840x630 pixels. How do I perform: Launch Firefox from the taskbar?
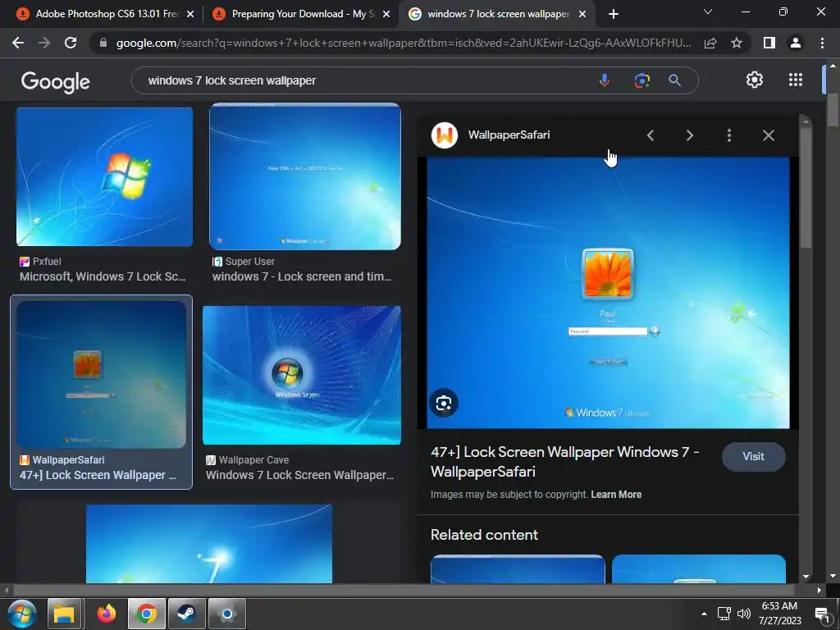coord(106,614)
